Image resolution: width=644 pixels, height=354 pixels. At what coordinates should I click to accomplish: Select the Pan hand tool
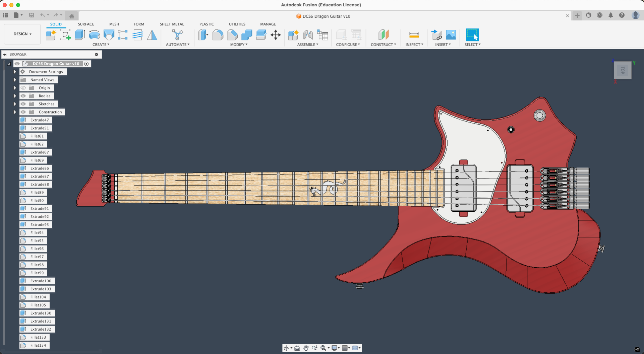pos(306,348)
